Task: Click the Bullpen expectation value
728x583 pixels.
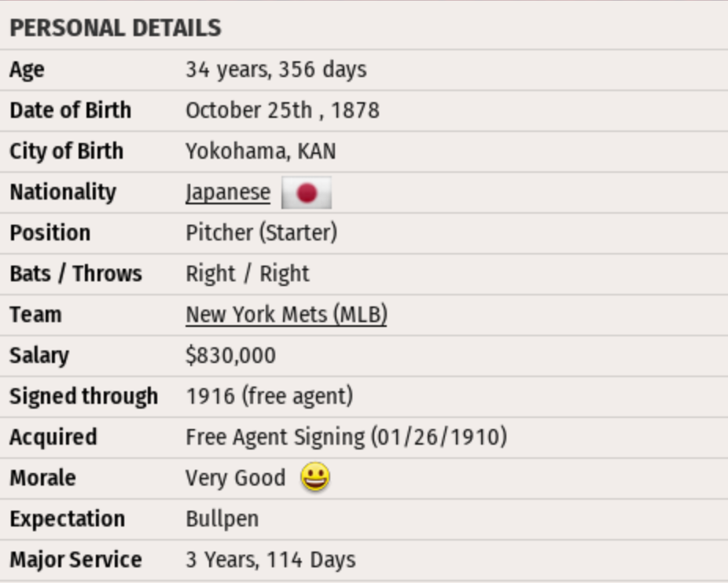Action: (x=222, y=519)
